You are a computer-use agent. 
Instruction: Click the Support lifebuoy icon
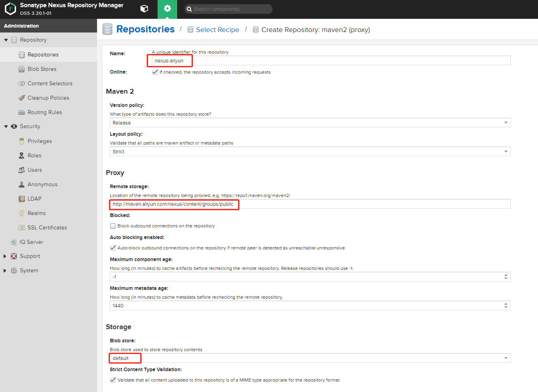pyautogui.click(x=14, y=256)
